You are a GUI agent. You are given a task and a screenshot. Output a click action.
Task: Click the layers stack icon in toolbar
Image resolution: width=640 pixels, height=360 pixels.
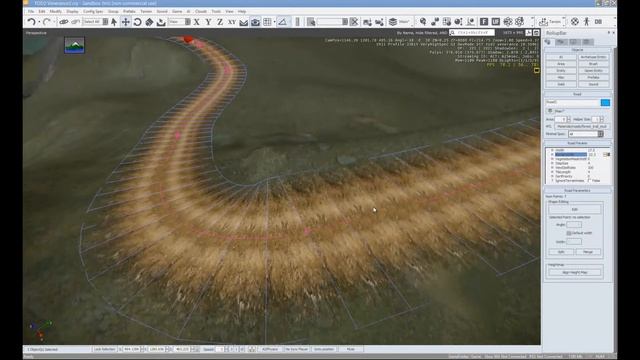[x=393, y=22]
